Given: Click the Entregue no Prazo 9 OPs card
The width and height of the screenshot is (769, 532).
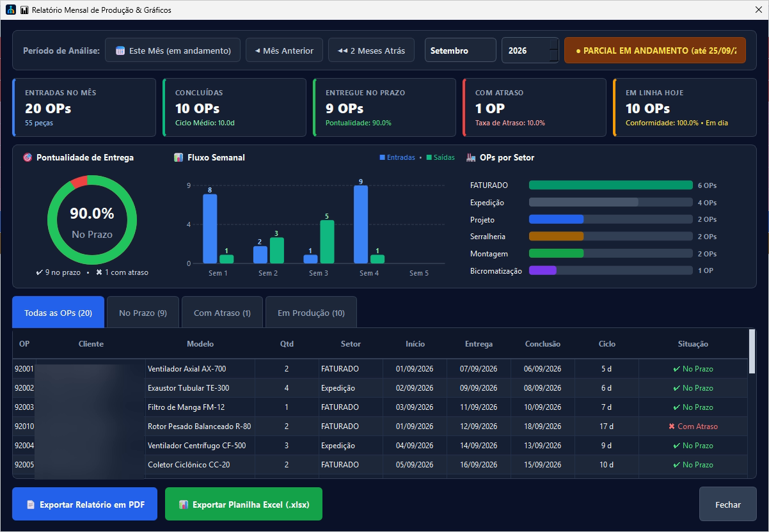Looking at the screenshot, I should click(x=384, y=107).
